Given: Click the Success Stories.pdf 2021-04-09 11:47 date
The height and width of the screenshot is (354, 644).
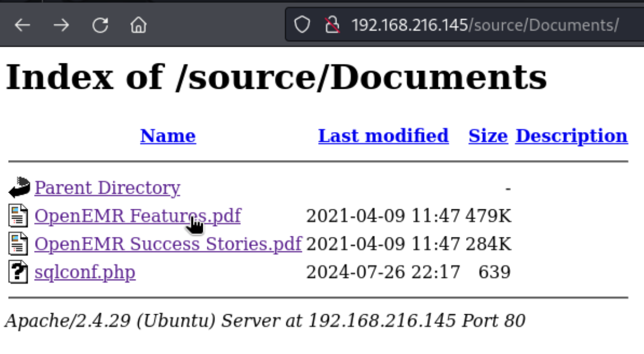Looking at the screenshot, I should [383, 244].
